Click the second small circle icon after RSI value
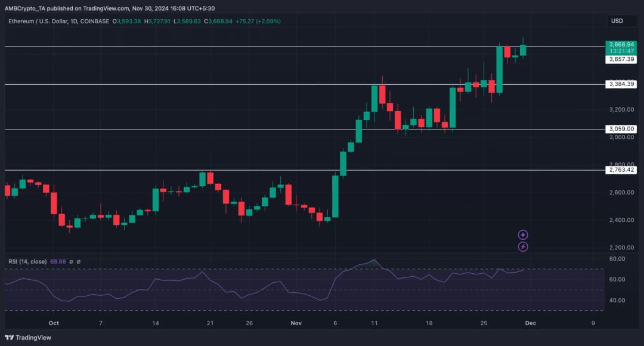 [x=78, y=261]
